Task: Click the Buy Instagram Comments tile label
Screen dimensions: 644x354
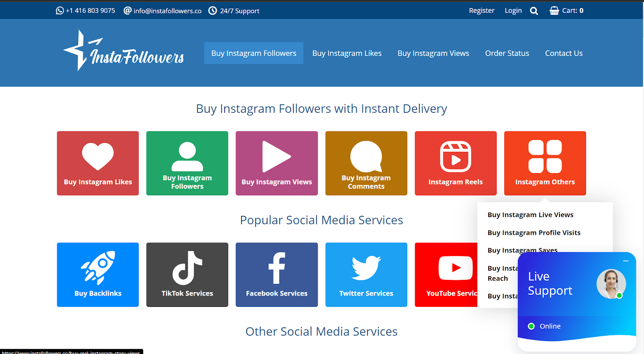Action: coord(366,182)
